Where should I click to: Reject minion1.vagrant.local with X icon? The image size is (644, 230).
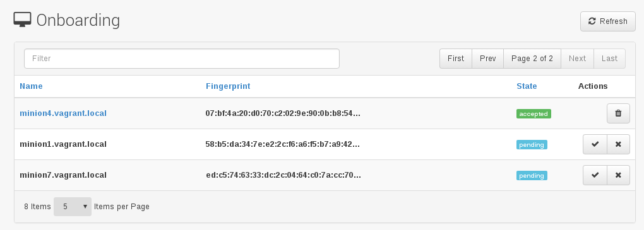(x=618, y=144)
